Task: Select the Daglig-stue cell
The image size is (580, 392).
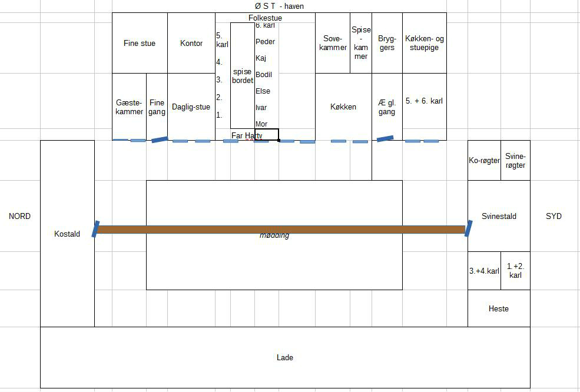Action: [191, 107]
